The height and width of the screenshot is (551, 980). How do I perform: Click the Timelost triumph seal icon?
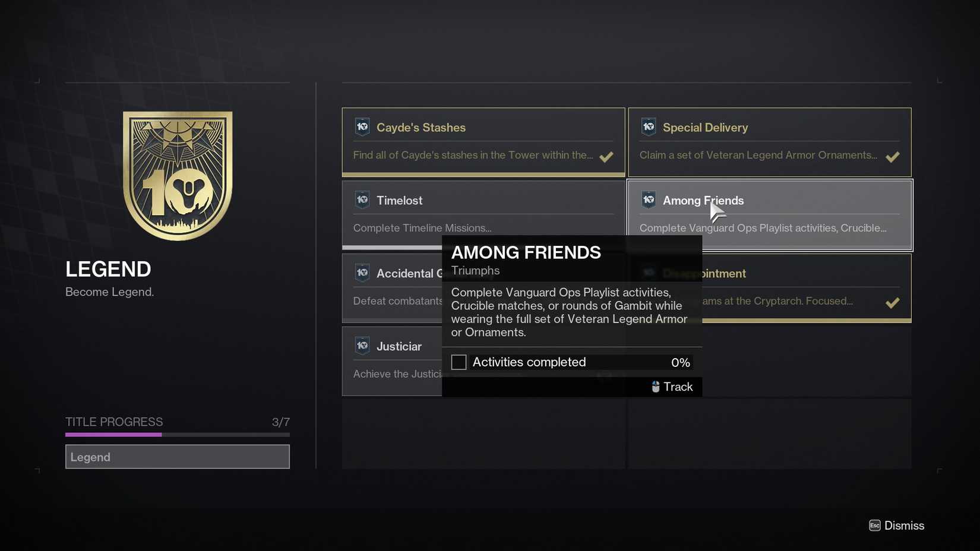pyautogui.click(x=362, y=199)
